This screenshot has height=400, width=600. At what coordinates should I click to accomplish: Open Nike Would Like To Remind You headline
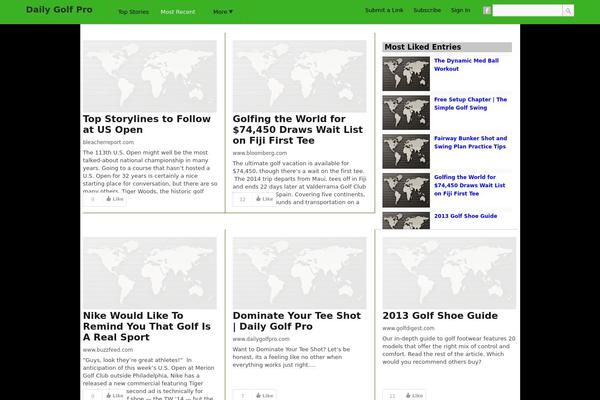147,327
